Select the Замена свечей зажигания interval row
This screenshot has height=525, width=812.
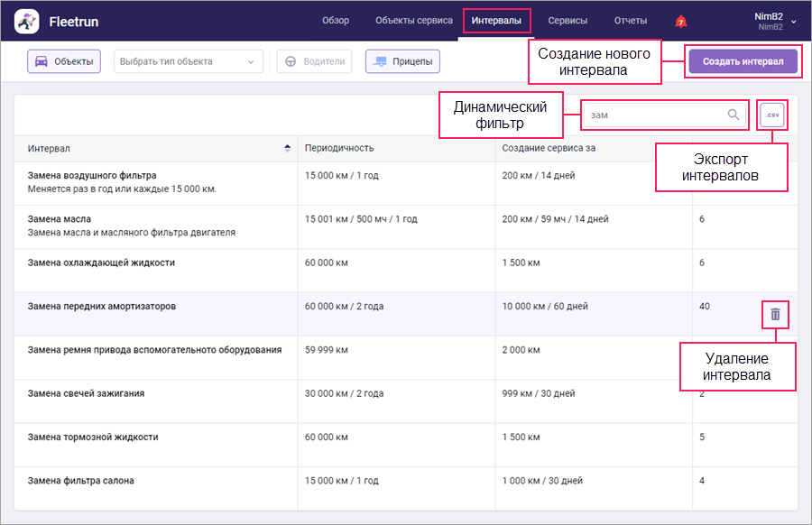click(x=406, y=401)
